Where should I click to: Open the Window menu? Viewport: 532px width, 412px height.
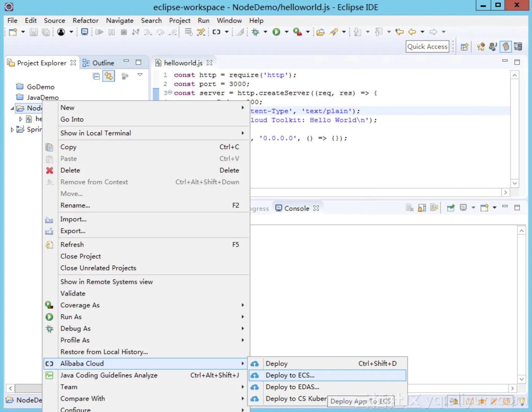[229, 21]
